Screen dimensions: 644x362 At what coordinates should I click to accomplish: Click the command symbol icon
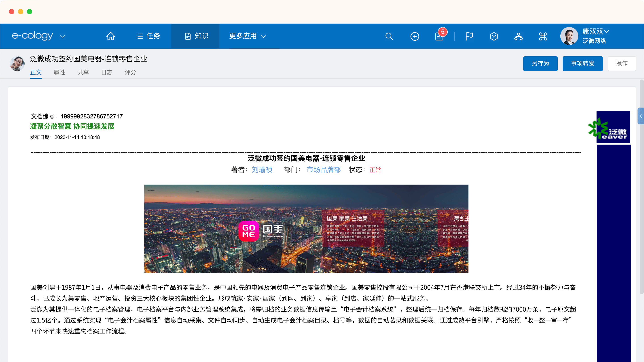[543, 36]
